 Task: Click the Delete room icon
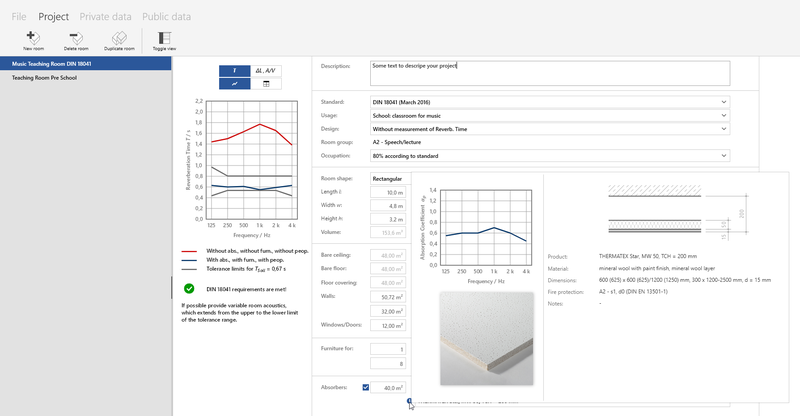pyautogui.click(x=76, y=36)
